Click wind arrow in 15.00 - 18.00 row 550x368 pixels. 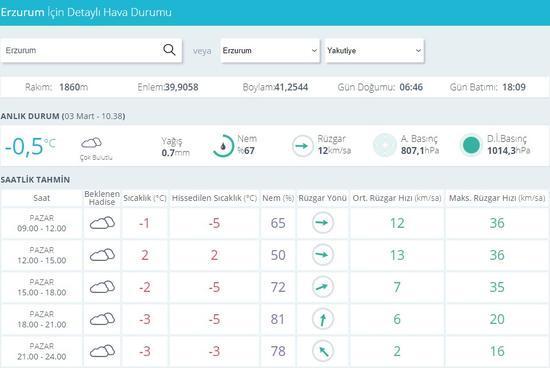tap(323, 287)
